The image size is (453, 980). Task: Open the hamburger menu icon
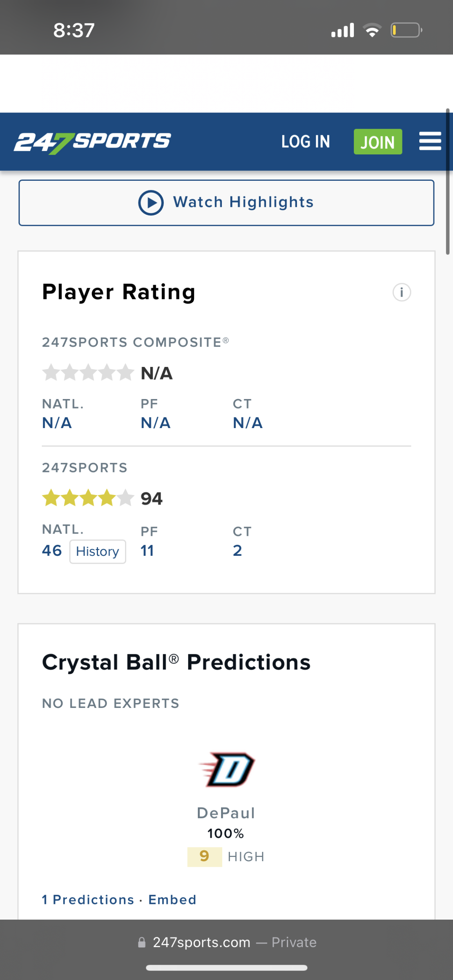click(x=430, y=141)
